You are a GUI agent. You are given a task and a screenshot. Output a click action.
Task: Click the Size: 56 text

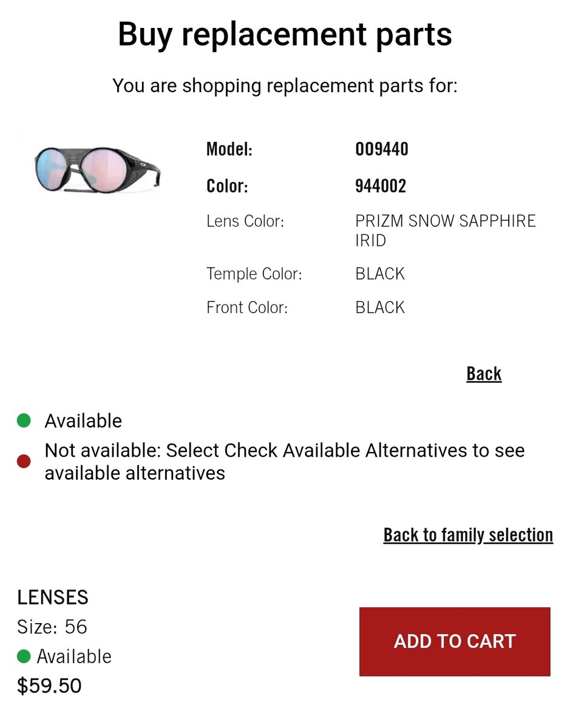click(52, 627)
